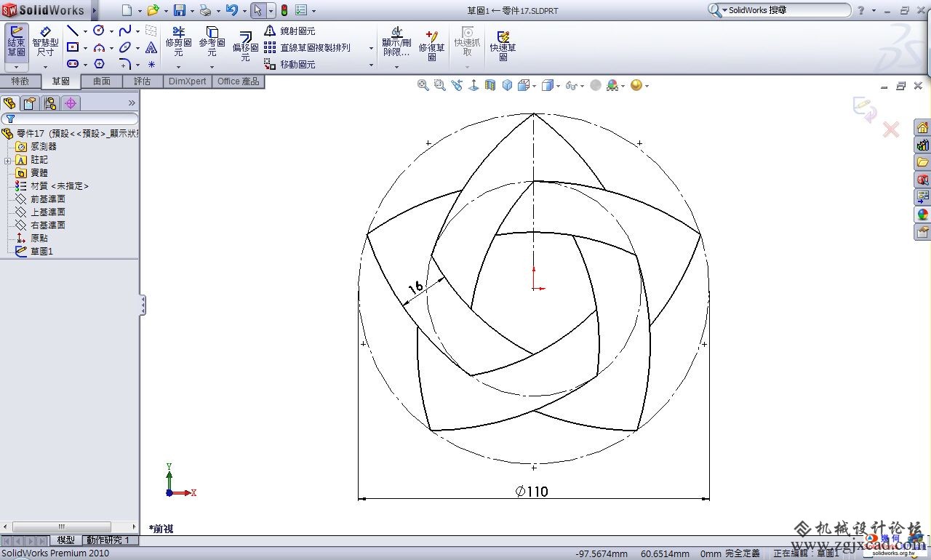Select the Spline sketch tool
The height and width of the screenshot is (560, 931).
click(x=125, y=31)
